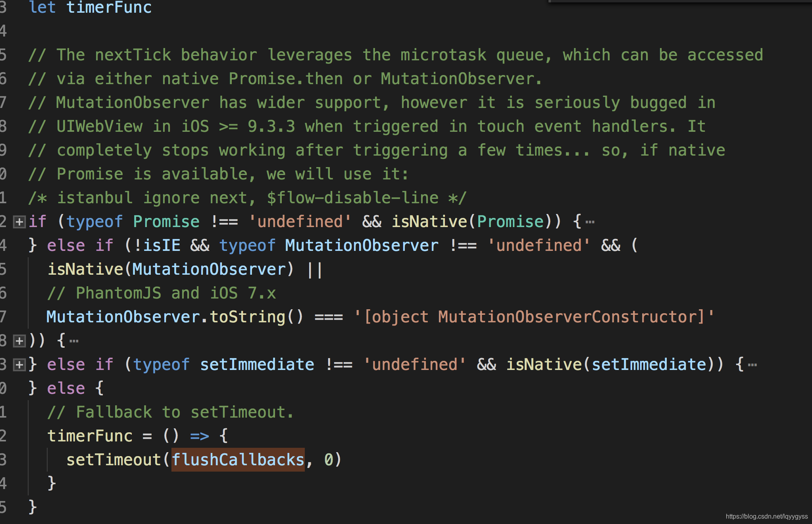
Task: Click 'Promise is available, we will use it' comment
Action: click(218, 174)
